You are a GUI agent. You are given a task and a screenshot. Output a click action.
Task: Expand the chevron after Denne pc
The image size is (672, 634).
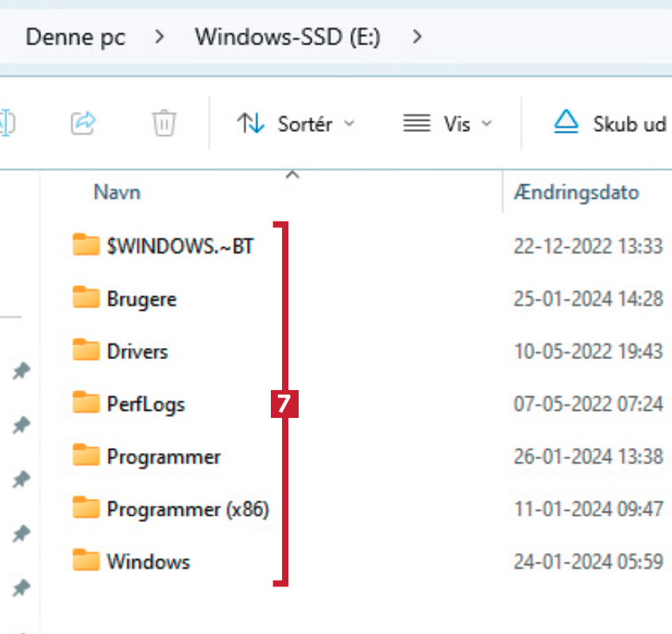click(x=160, y=37)
